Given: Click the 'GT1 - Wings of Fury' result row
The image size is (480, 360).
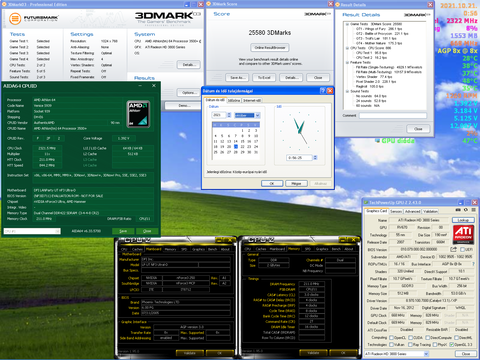Looking at the screenshot, I should click(x=380, y=29).
